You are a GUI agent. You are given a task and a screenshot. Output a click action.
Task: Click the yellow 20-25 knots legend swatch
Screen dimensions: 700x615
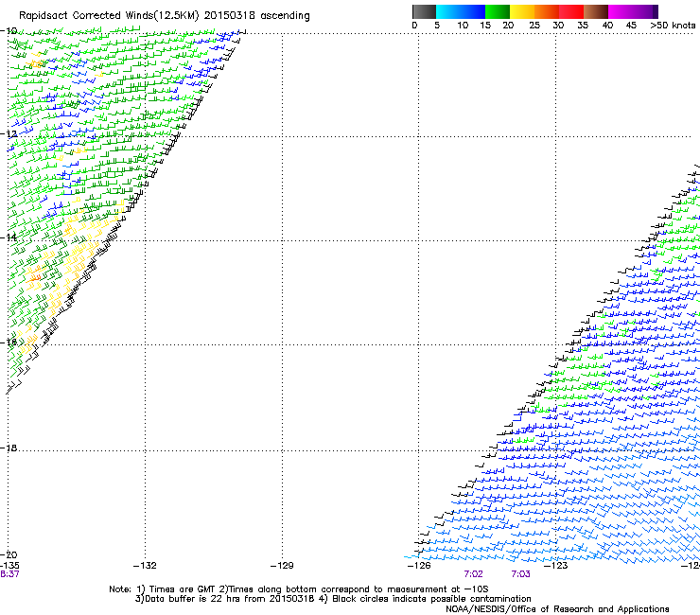522,11
